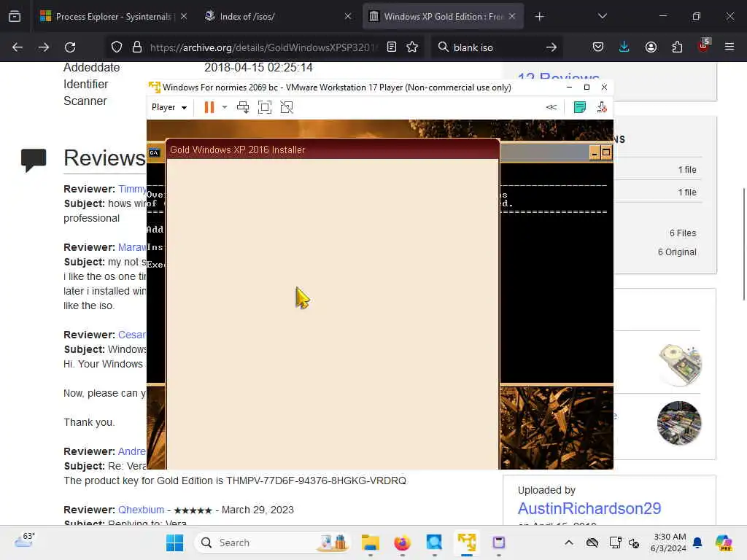Pause the virtual machine
The image size is (747, 560).
[209, 107]
